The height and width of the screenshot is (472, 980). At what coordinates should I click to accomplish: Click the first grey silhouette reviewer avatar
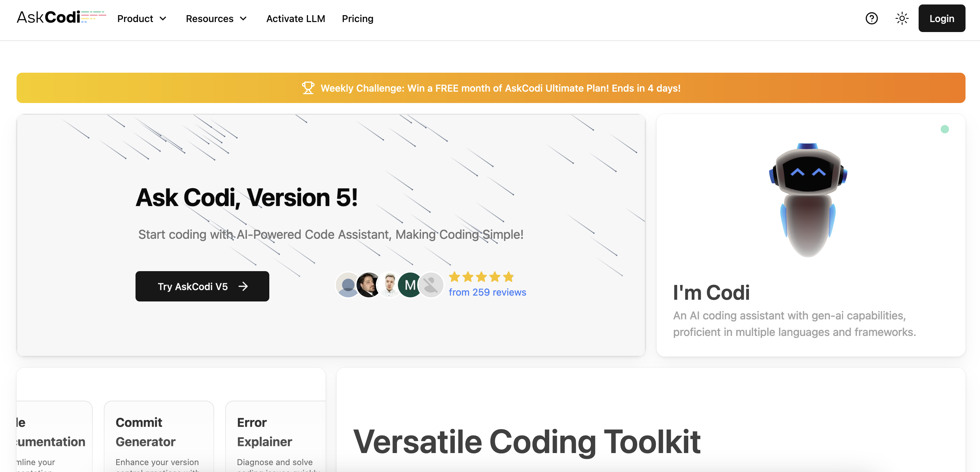(x=348, y=285)
